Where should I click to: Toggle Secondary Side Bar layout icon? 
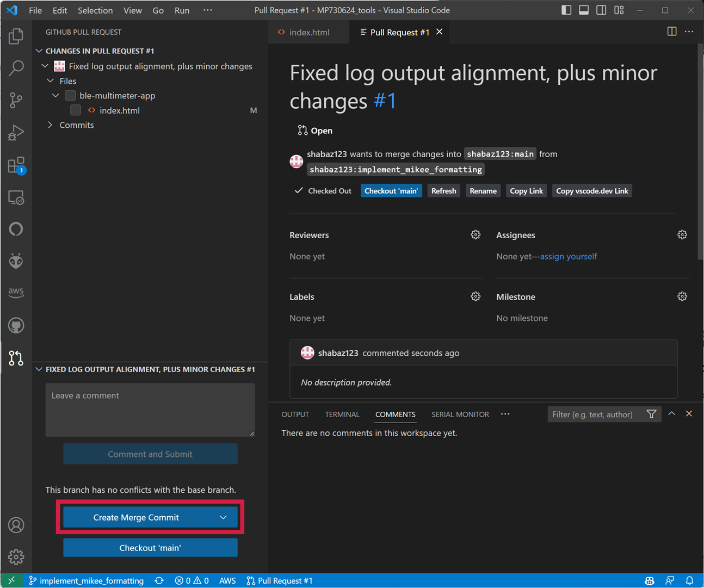click(601, 10)
